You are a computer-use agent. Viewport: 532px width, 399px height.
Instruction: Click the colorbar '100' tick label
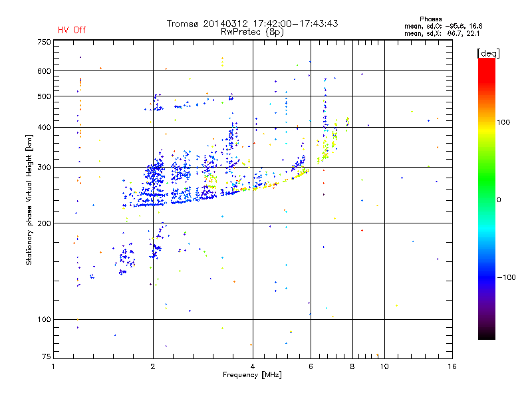click(503, 122)
